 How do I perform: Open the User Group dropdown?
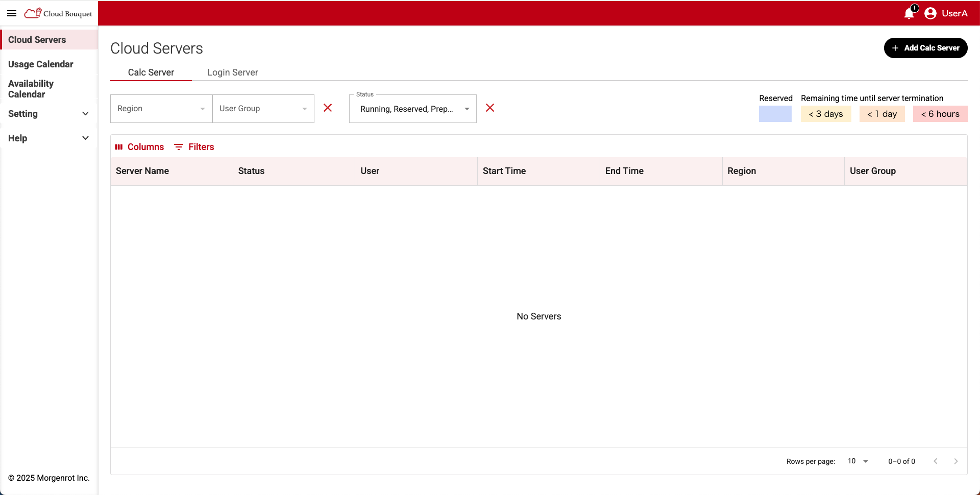click(263, 108)
